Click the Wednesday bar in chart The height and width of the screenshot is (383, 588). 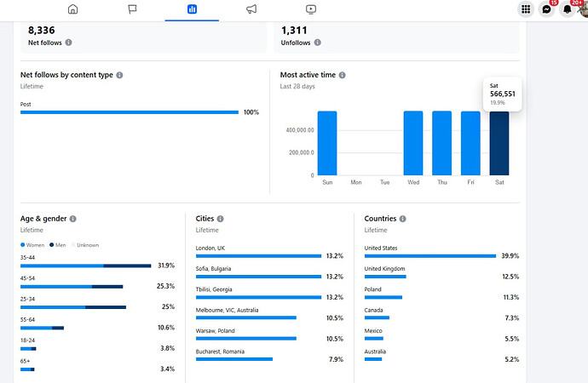click(x=413, y=143)
